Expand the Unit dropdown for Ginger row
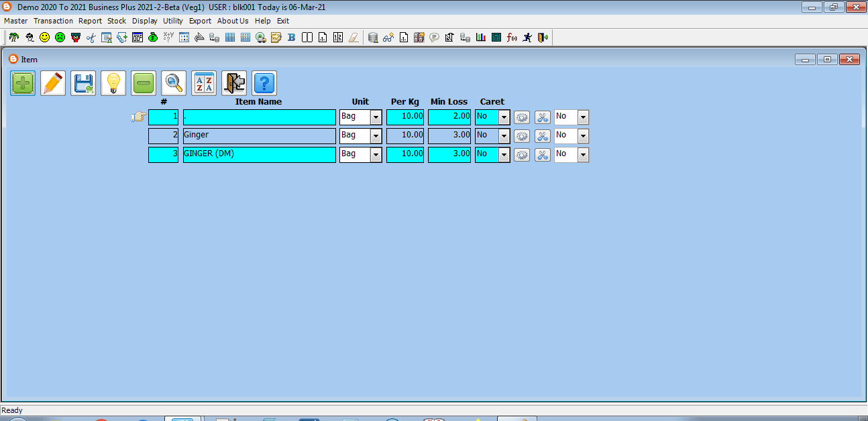The height and width of the screenshot is (421, 868). (x=376, y=136)
